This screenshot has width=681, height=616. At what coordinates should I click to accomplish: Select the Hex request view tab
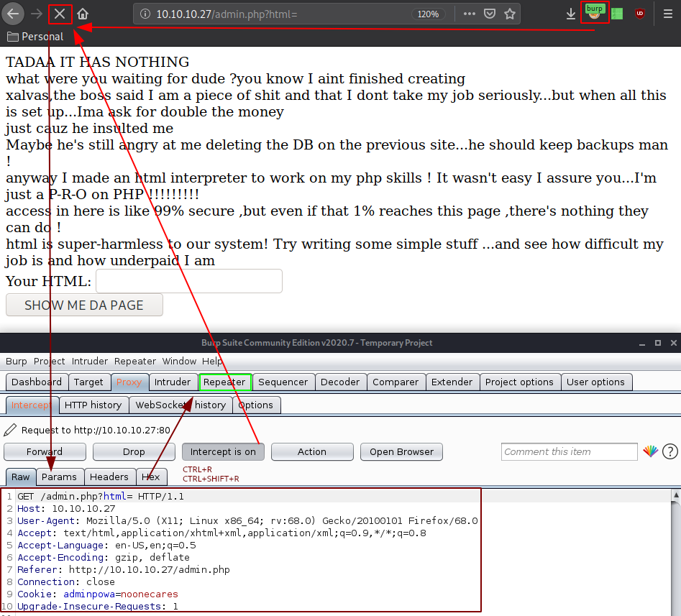151,477
